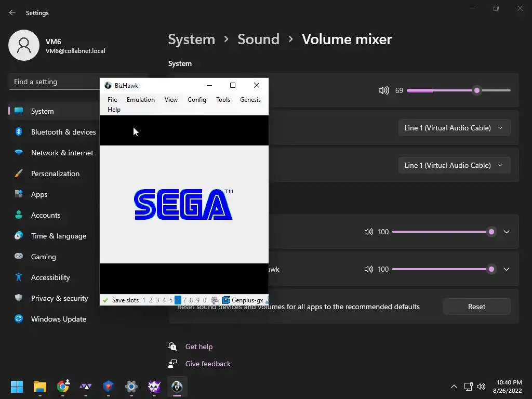
Task: Open the Get help link
Action: pyautogui.click(x=199, y=347)
